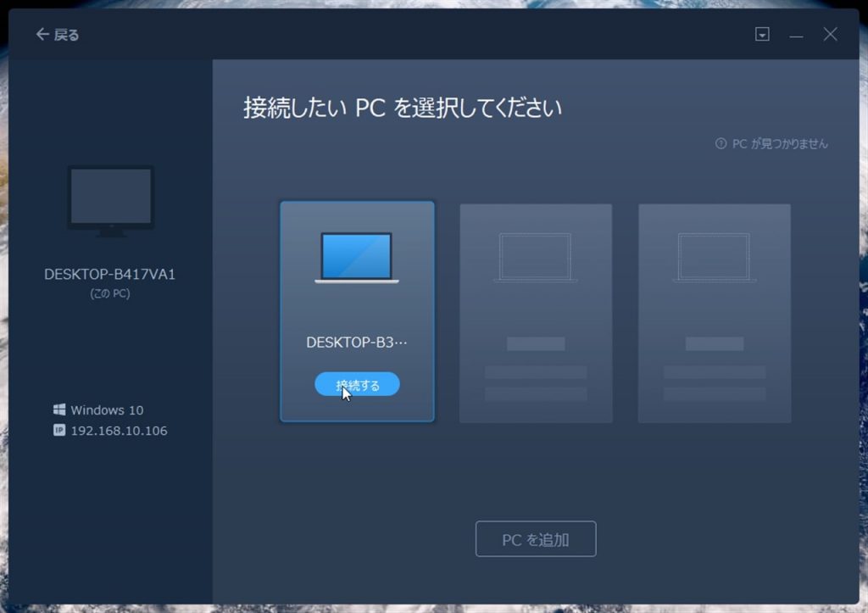Click the PC を追加 button
868x613 pixels.
[536, 539]
